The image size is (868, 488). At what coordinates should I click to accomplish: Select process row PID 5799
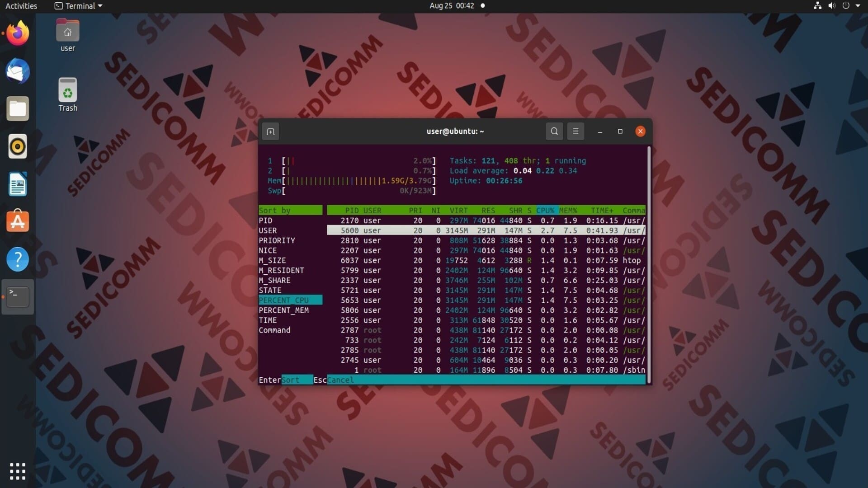[x=486, y=270]
